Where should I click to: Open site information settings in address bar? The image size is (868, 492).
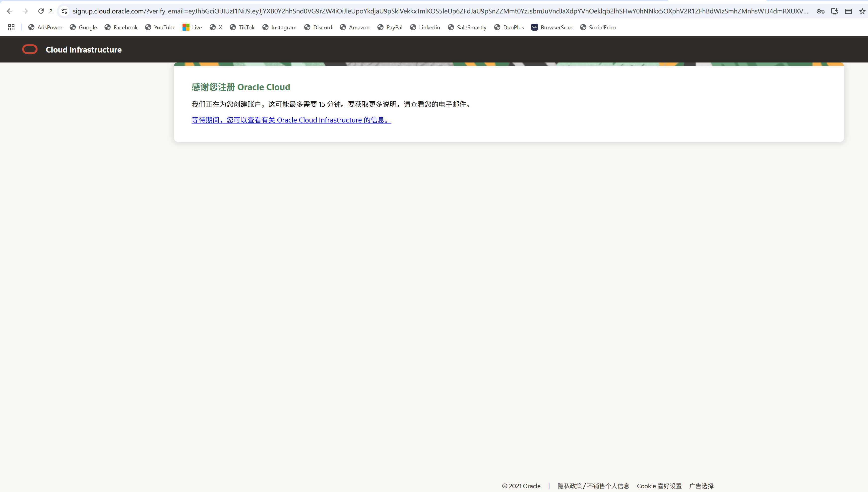pyautogui.click(x=64, y=11)
